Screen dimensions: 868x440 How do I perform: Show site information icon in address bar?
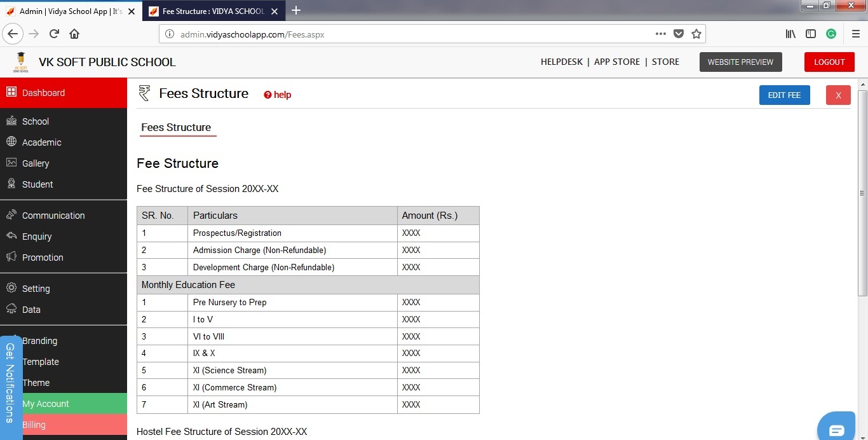[169, 34]
